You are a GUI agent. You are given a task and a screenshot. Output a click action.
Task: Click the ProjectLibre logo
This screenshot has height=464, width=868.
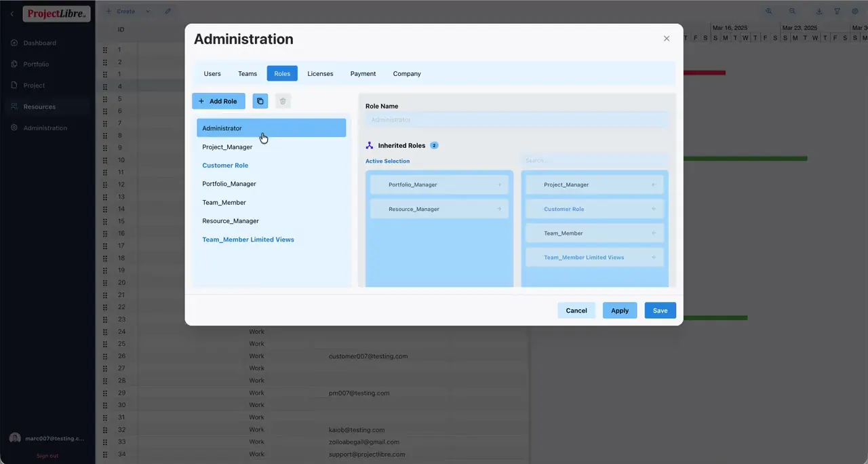coord(57,14)
